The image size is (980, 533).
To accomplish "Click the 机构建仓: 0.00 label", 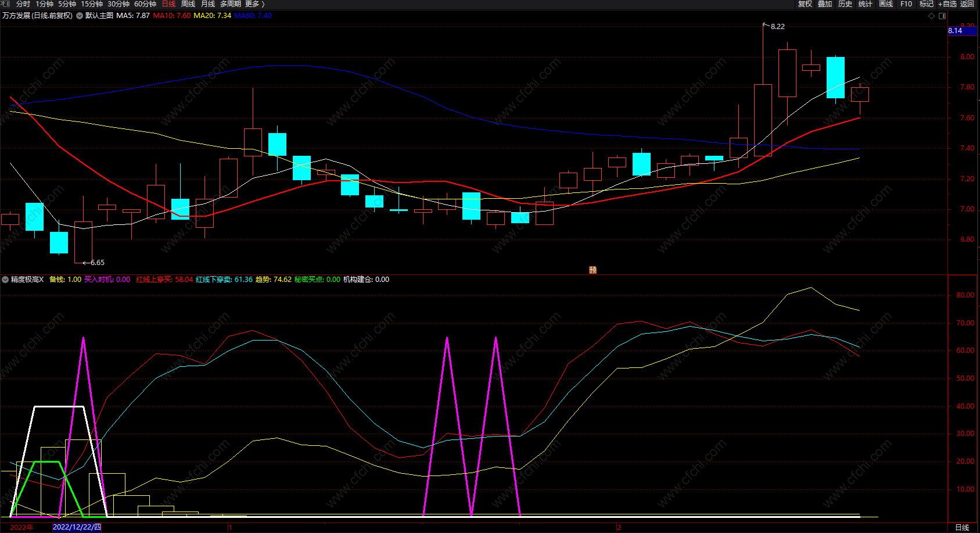I will point(367,280).
